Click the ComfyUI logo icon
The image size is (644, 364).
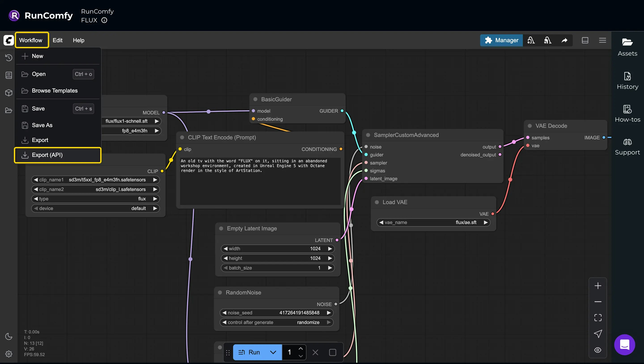tap(9, 40)
